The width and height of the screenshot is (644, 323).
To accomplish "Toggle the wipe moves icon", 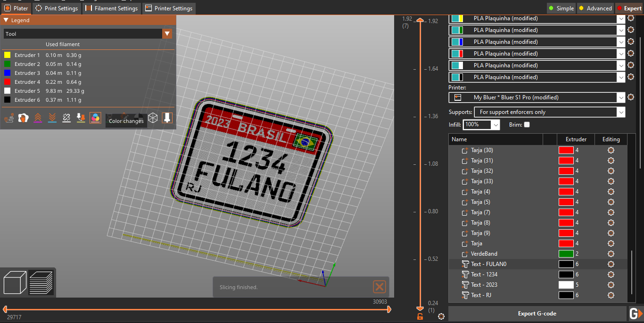I will (23, 118).
